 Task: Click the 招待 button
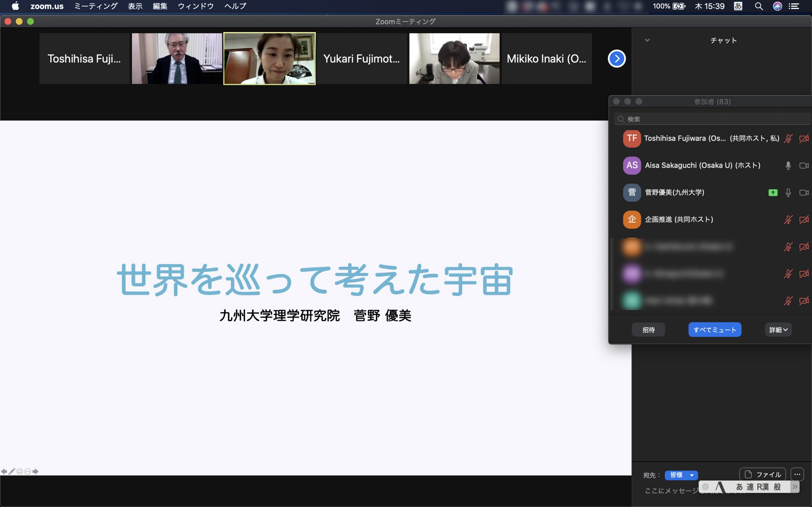point(648,330)
